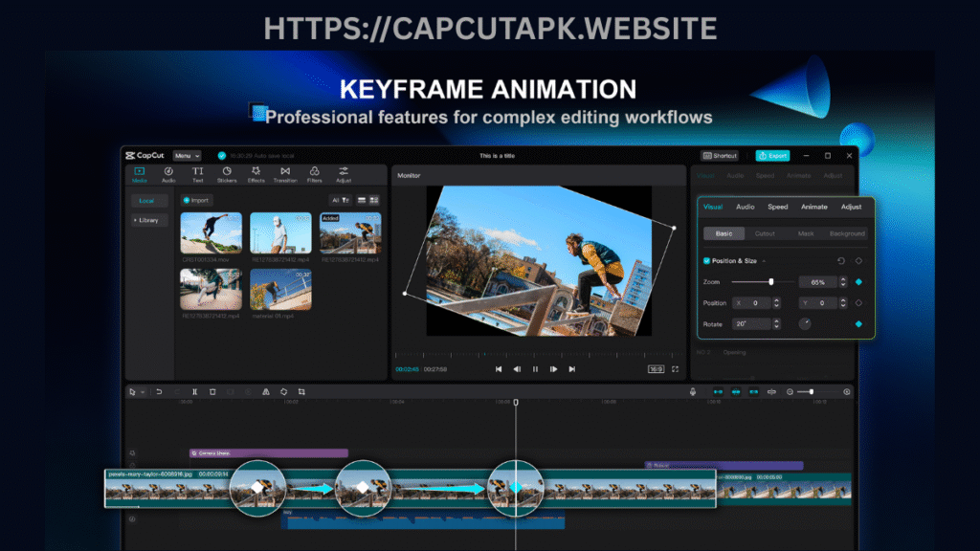Open the Adjust tool in top toolbar
Viewport: 980px width, 551px height.
(x=344, y=174)
